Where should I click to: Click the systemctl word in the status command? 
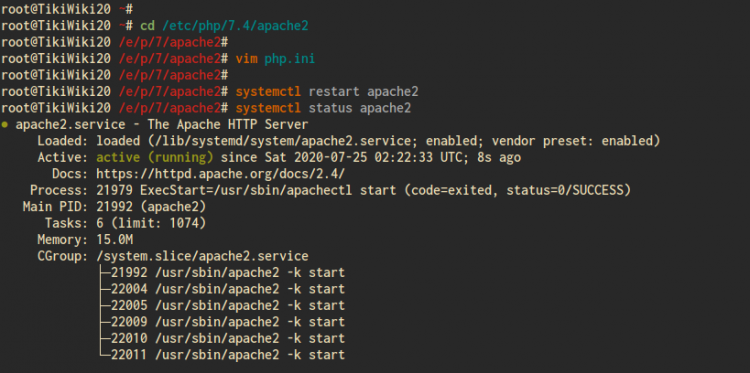268,108
